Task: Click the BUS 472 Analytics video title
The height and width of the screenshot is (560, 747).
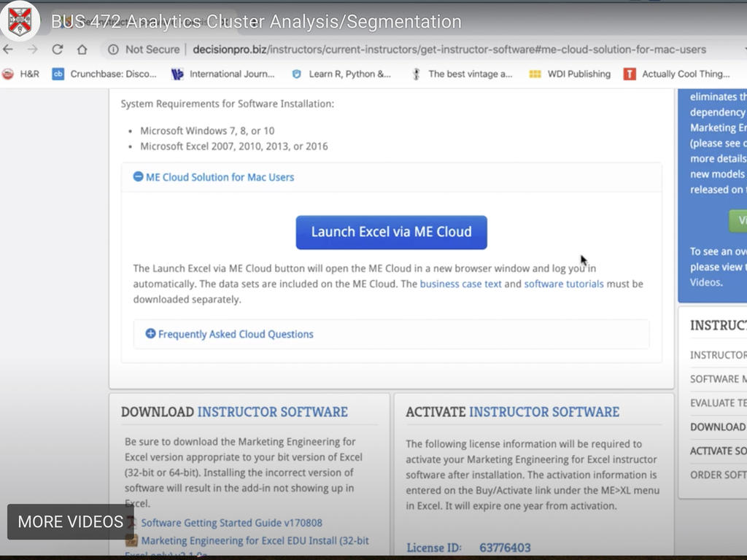Action: click(x=256, y=21)
